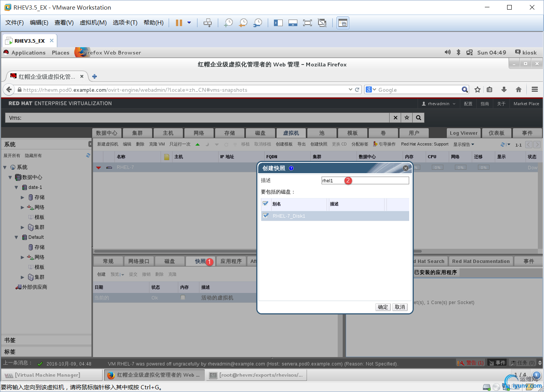The image size is (544, 392).
Task: Open a new Firefox tab
Action: tap(95, 76)
